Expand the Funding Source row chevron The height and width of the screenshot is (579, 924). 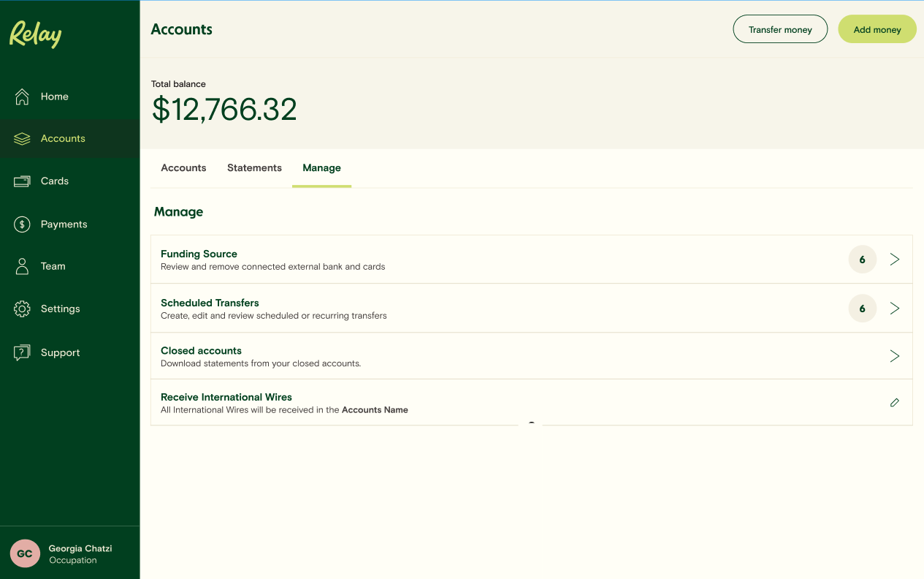click(895, 260)
